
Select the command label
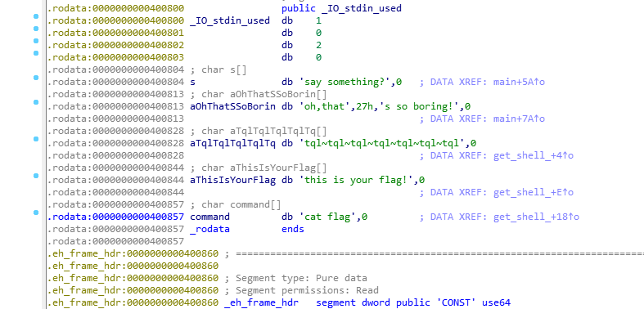click(x=209, y=217)
